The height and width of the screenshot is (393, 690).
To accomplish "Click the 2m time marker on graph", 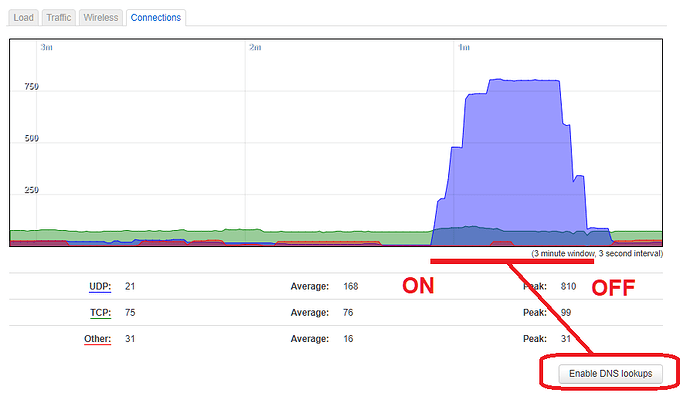I will tap(255, 47).
